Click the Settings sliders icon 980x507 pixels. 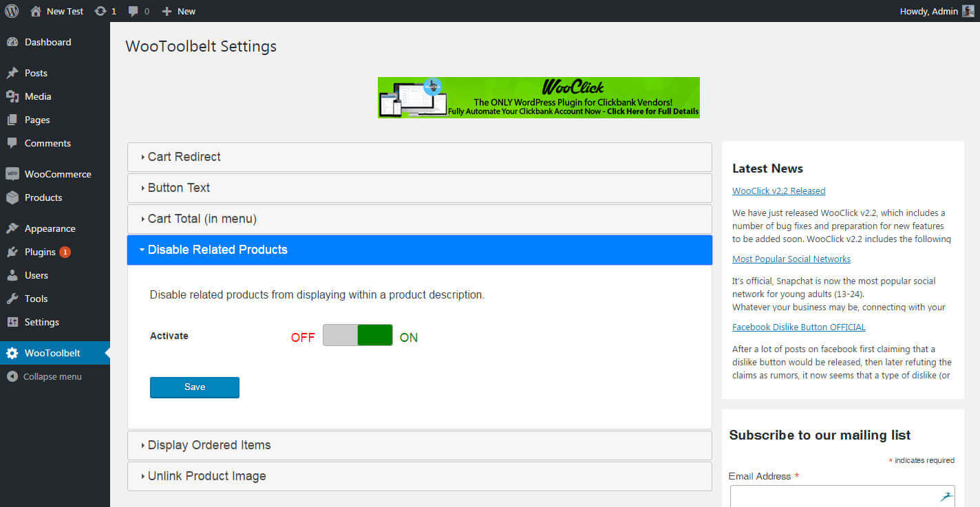pos(12,322)
